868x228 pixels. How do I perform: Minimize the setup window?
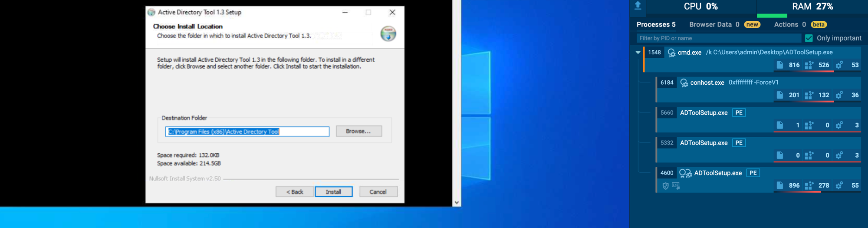tap(345, 12)
